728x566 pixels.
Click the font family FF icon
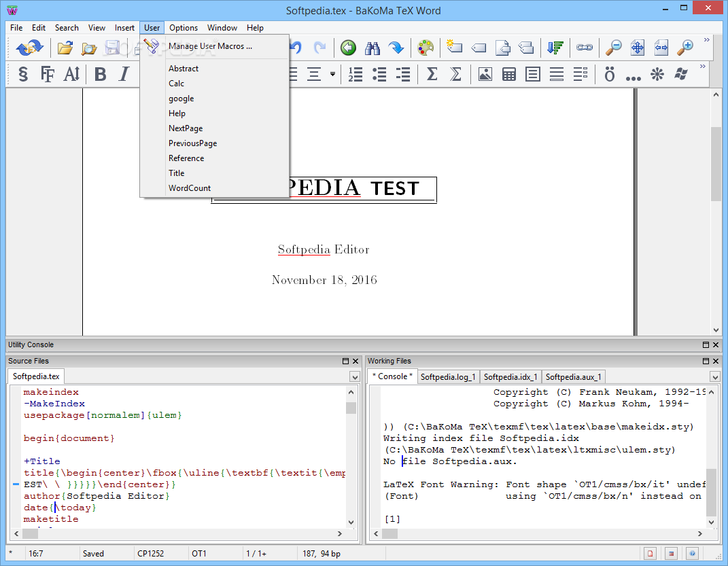[47, 74]
